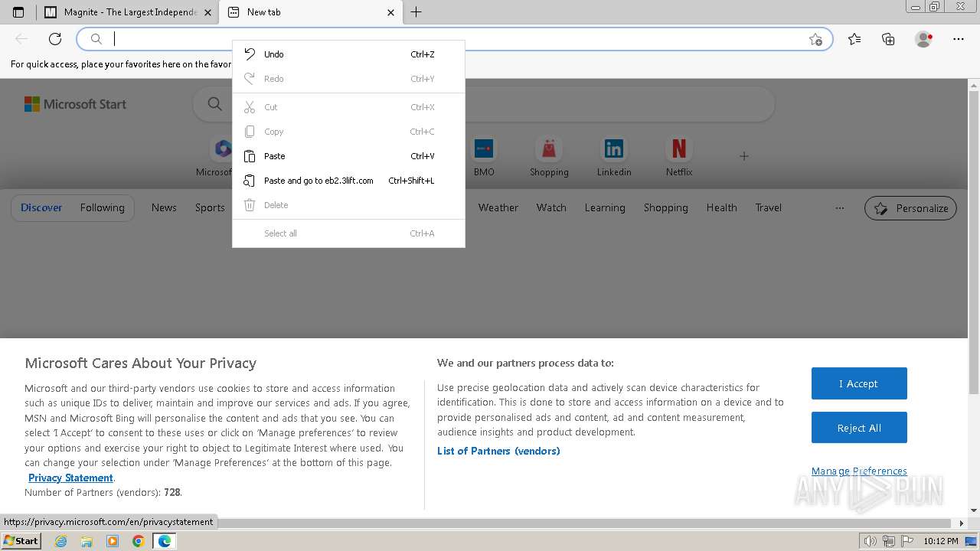The height and width of the screenshot is (551, 980).
Task: Switch to the Magnite tab
Action: coord(126,12)
